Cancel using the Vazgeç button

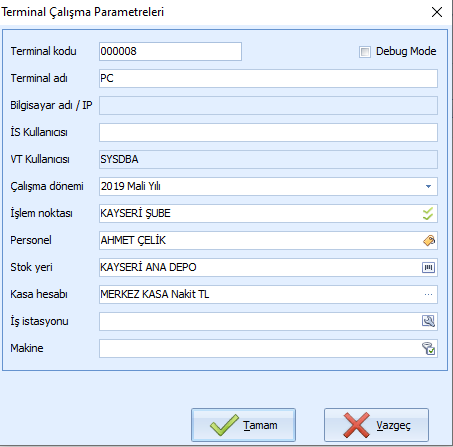tap(376, 425)
